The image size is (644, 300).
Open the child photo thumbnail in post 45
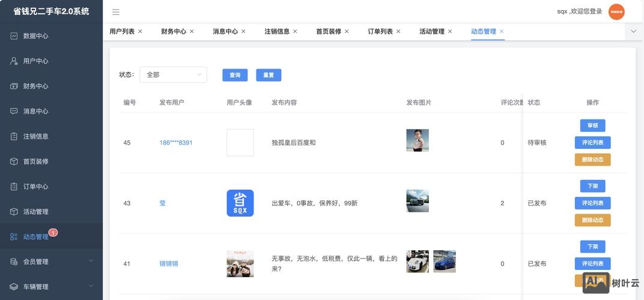[418, 140]
